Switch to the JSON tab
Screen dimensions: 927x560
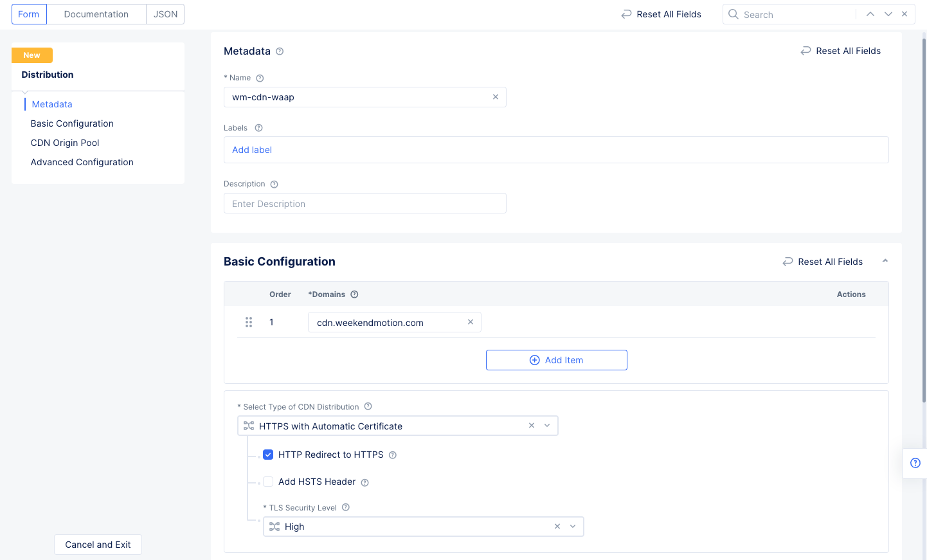pos(165,14)
